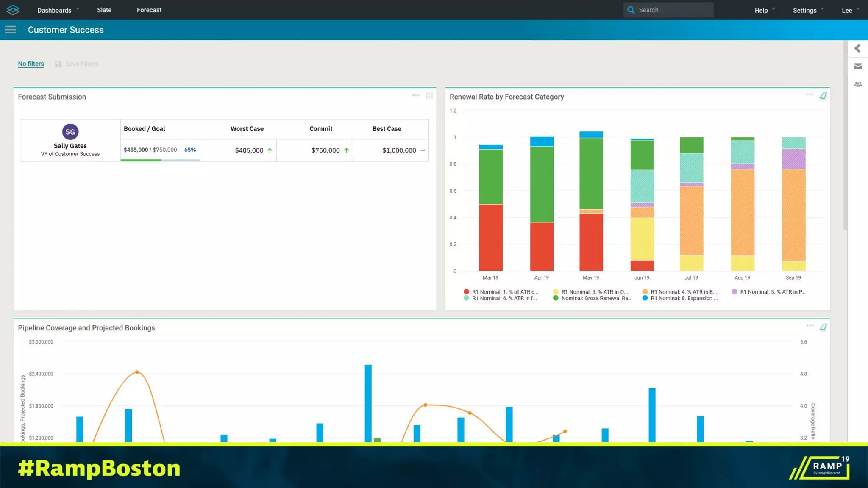868x488 pixels.
Task: Go to the Slate tab
Action: pyautogui.click(x=104, y=10)
